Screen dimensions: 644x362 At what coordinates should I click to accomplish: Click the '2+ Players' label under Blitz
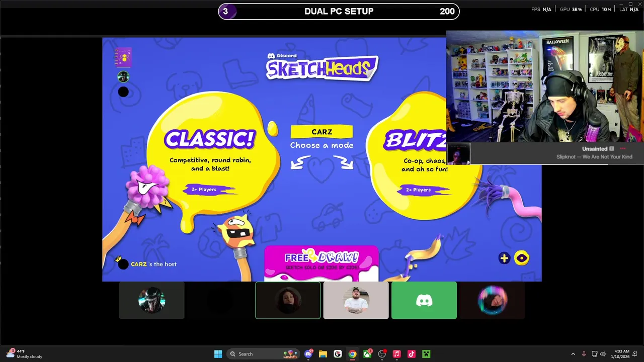(x=418, y=190)
